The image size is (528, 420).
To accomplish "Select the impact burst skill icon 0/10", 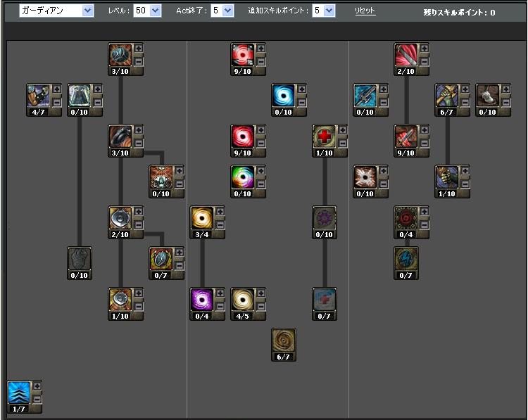I will coord(365,177).
